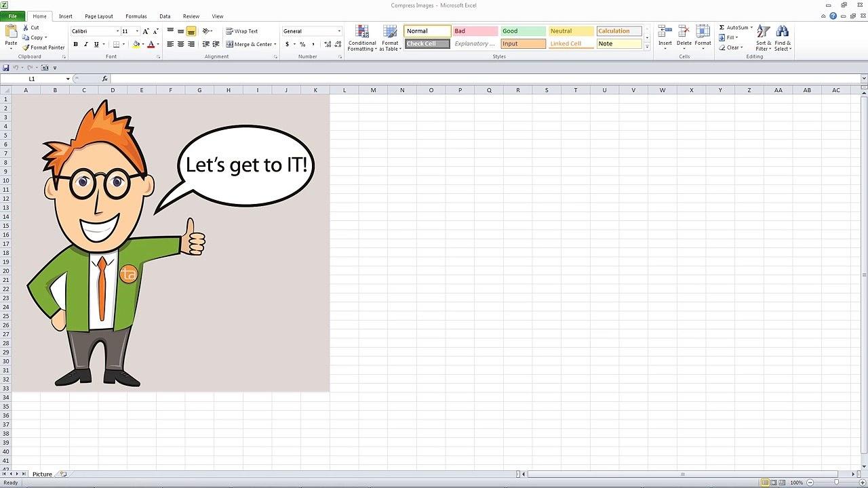Screen dimensions: 868x488
Task: Toggle Align Text Left
Action: tap(170, 44)
